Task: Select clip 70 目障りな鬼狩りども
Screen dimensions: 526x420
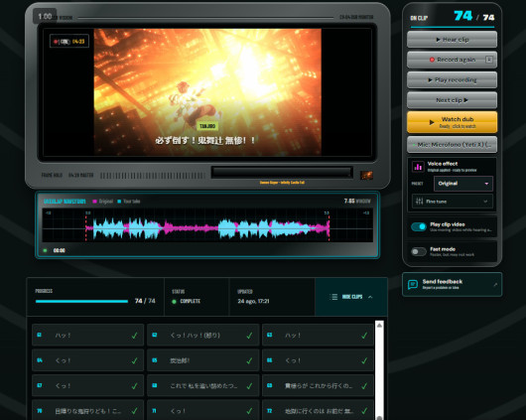Action: coord(88,410)
